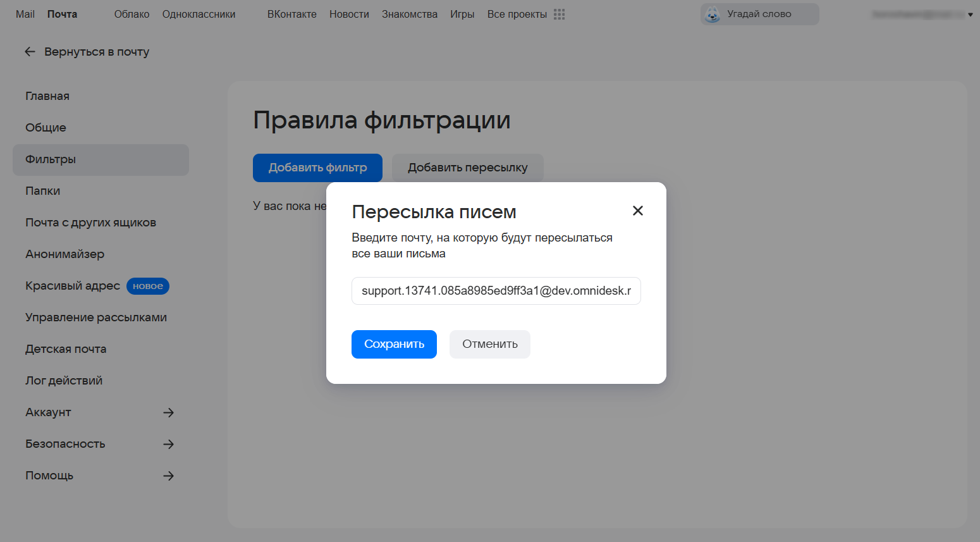Click the Угадай слово mascot icon
Screen dimensions: 980x542
[713, 15]
